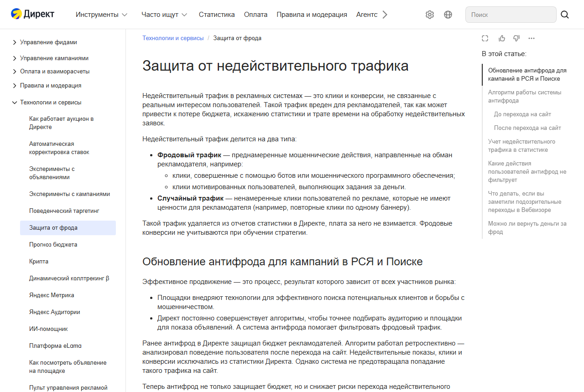Show more header navigation items arrow
584x392 pixels.
click(x=385, y=15)
